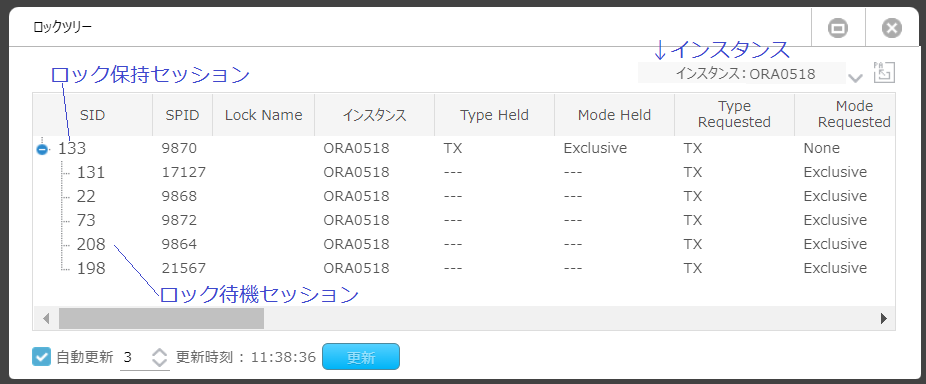926x384 pixels.
Task: Click the scrollbar left arrow
Action: (46, 318)
